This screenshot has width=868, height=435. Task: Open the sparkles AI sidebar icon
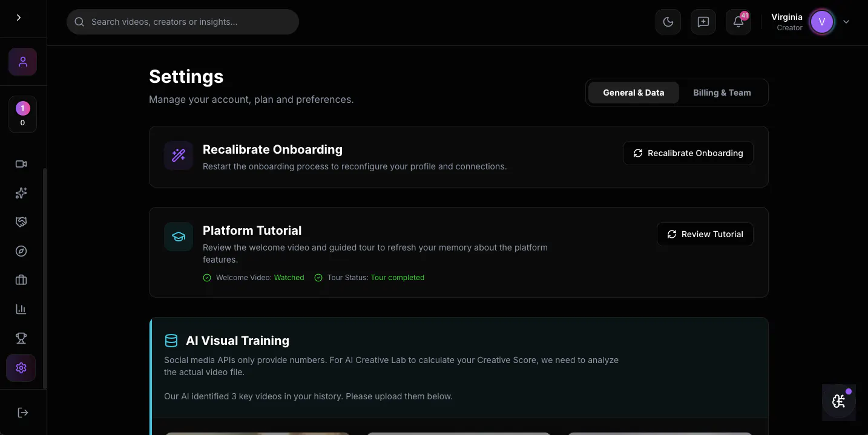[21, 193]
